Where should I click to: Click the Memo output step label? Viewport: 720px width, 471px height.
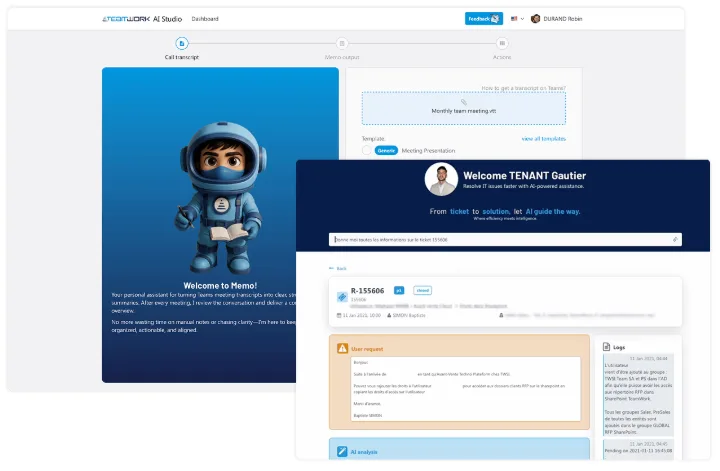(342, 57)
